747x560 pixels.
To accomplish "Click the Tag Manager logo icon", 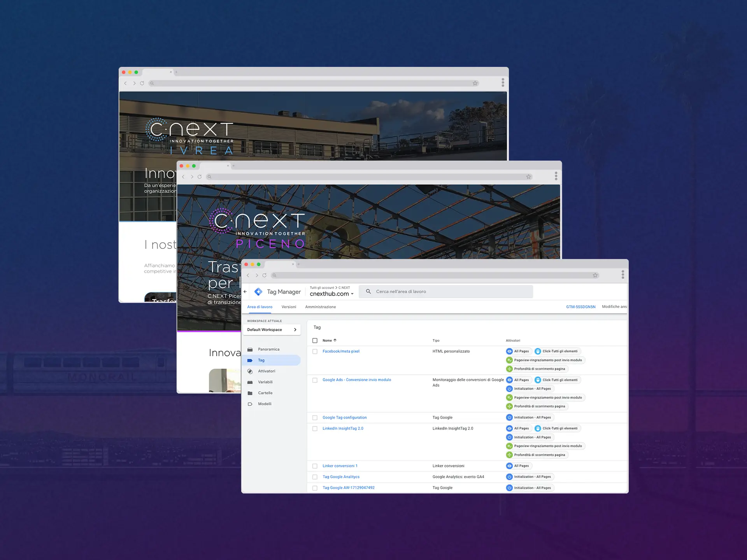I will pos(258,292).
